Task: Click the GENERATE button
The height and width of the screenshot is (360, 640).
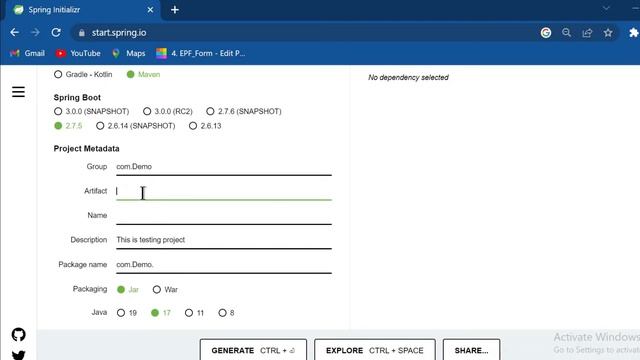Action: (x=253, y=349)
